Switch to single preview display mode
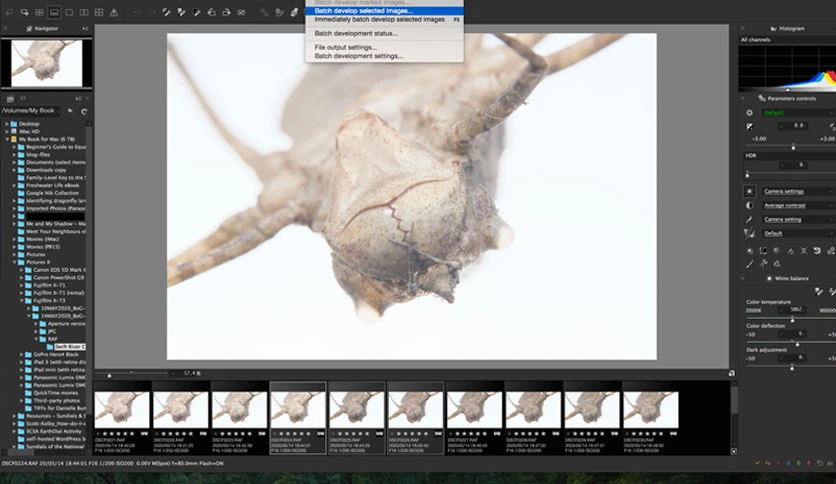836x484 pixels. click(69, 12)
